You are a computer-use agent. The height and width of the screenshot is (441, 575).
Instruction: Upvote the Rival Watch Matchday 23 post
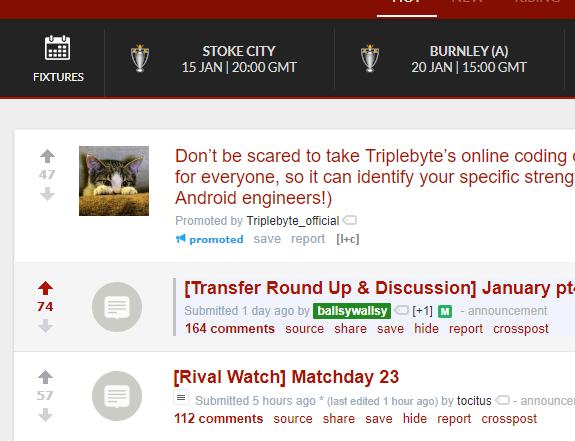(x=45, y=377)
